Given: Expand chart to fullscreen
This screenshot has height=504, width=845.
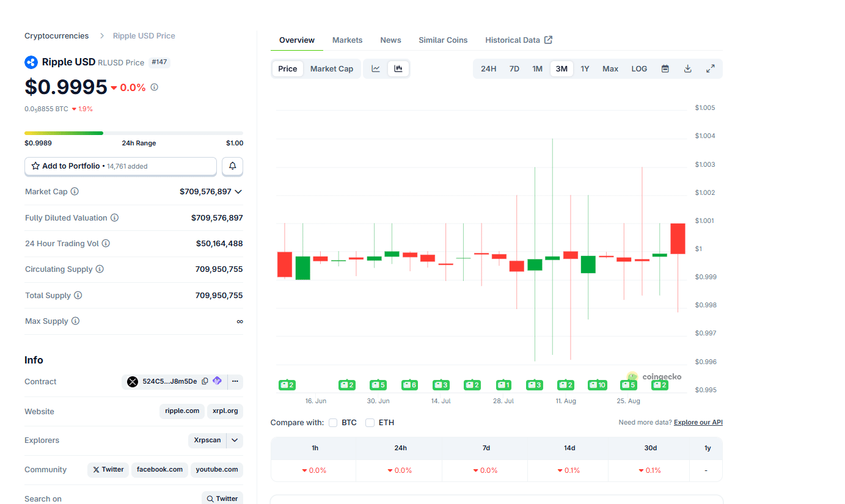Looking at the screenshot, I should (x=710, y=69).
